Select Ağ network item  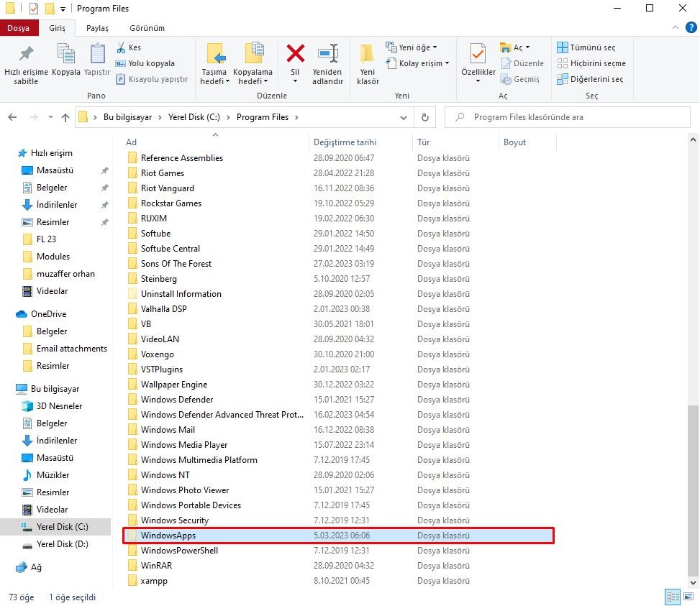[x=36, y=568]
